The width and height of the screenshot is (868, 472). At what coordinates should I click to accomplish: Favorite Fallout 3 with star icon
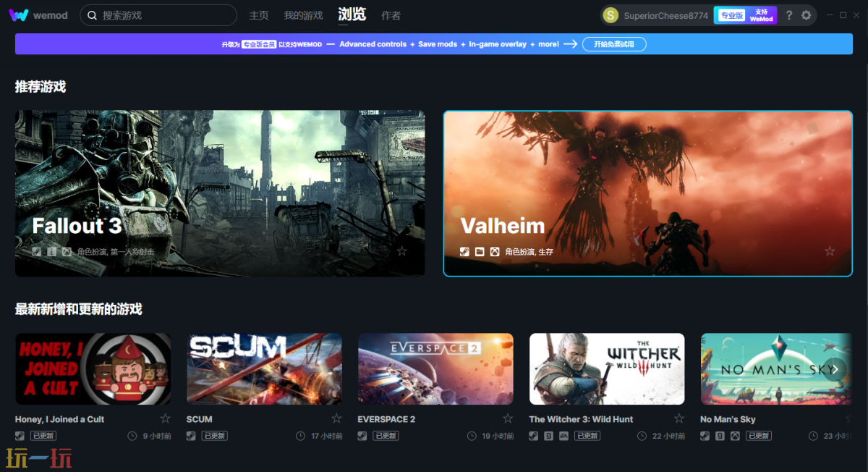(x=402, y=251)
